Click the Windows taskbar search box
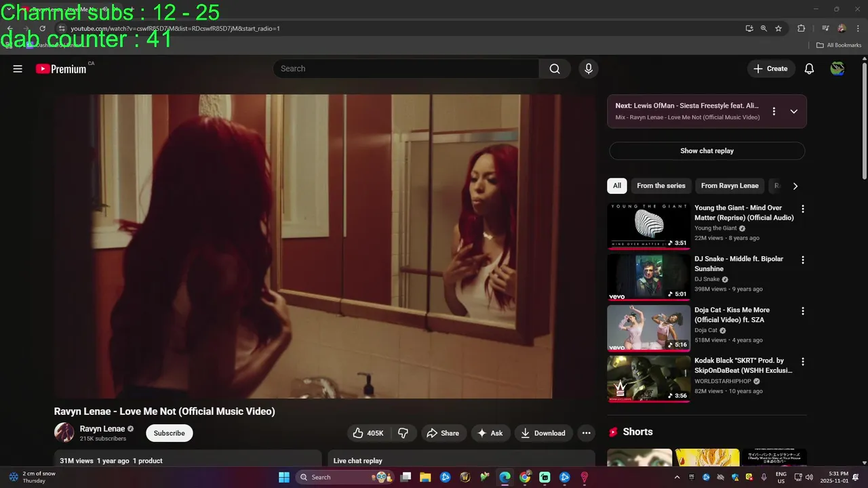 (344, 477)
